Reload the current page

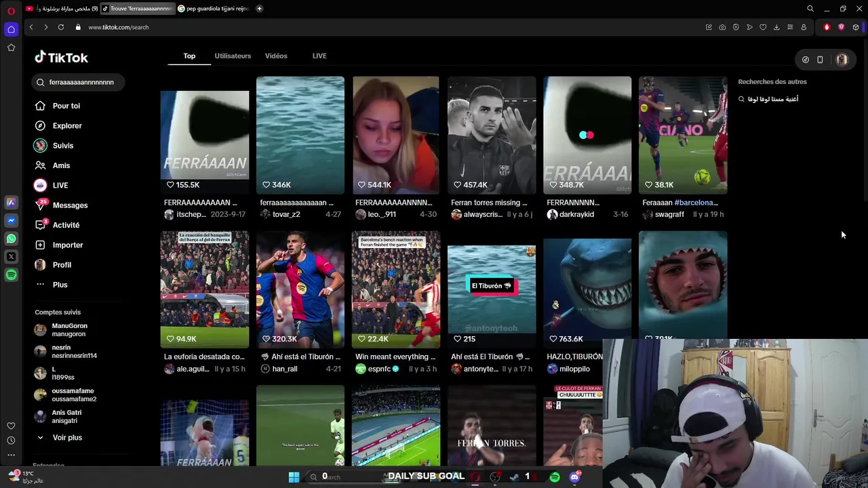coord(61,27)
